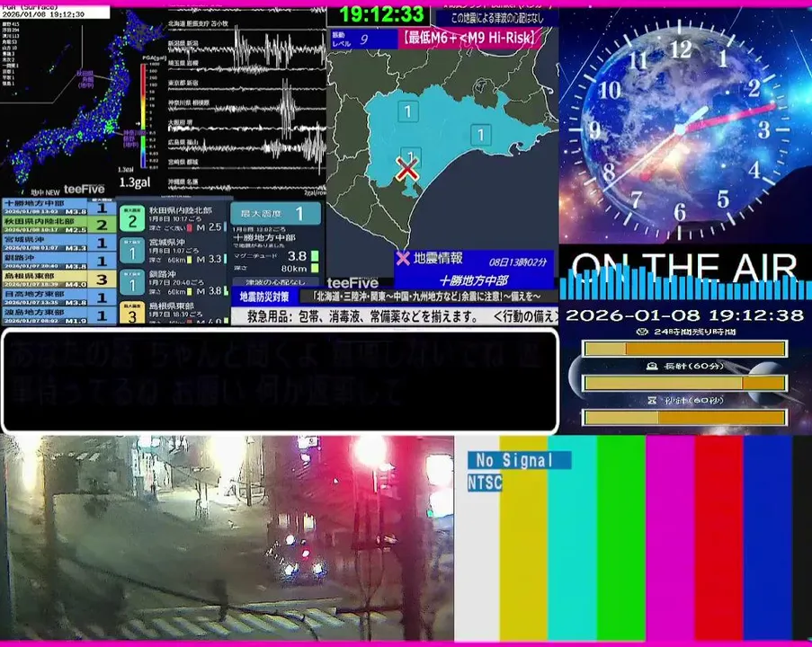
Task: Click the green test pattern bar
Action: pyautogui.click(x=621, y=538)
